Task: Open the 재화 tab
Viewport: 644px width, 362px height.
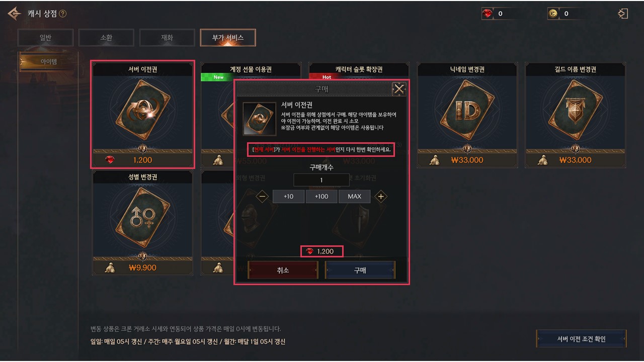Action: pyautogui.click(x=167, y=38)
